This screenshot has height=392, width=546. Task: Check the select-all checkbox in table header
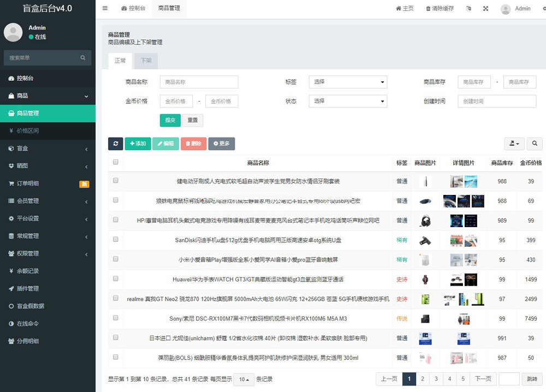pos(115,162)
